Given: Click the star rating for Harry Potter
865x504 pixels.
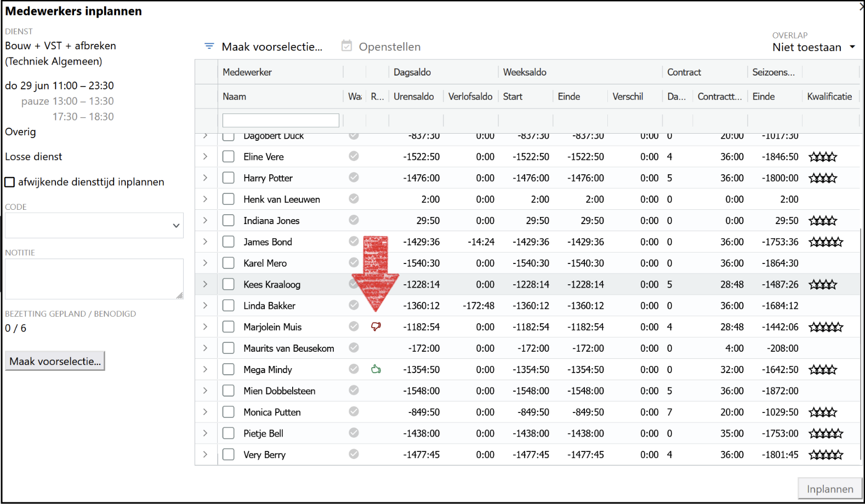Looking at the screenshot, I should pos(823,178).
